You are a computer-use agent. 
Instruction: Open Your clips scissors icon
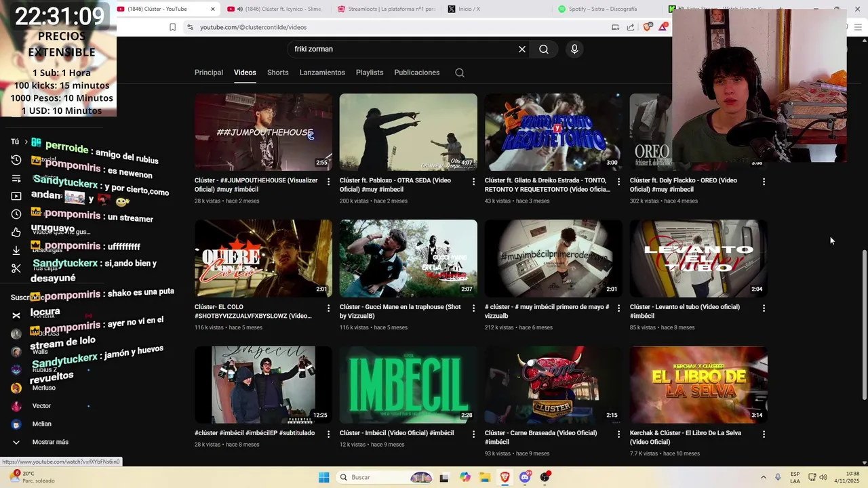pyautogui.click(x=16, y=268)
